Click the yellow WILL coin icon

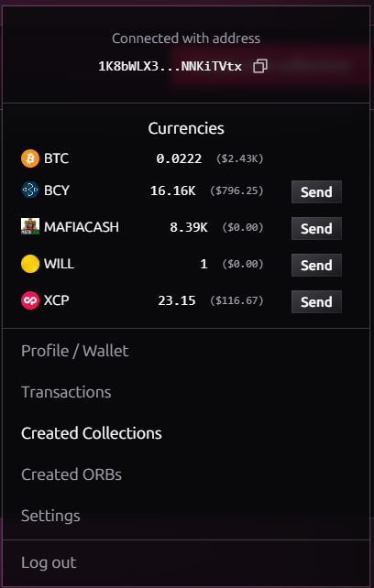click(x=30, y=264)
